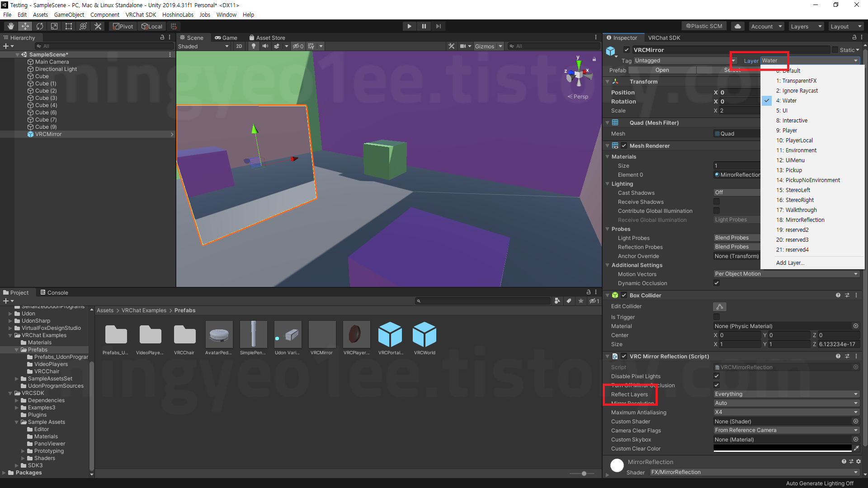Screen dimensions: 868x488
Task: Select the Rotate tool in toolbar
Action: (40, 26)
